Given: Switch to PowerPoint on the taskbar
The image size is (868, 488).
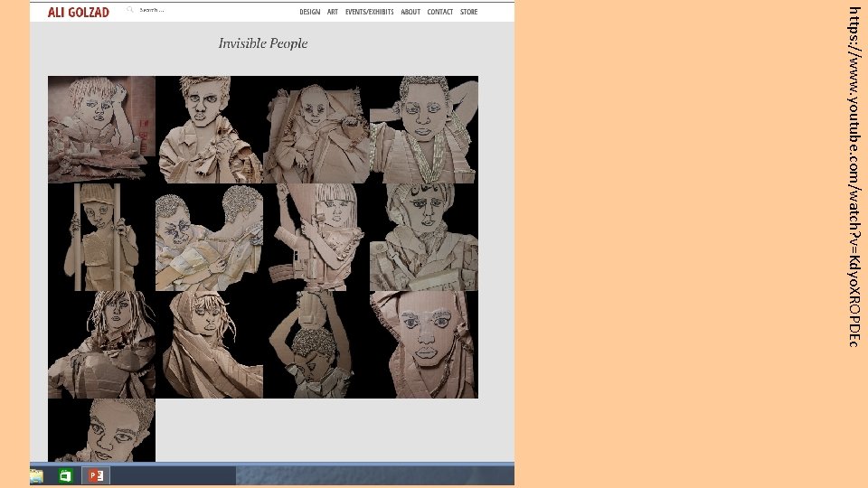Looking at the screenshot, I should coord(96,476).
